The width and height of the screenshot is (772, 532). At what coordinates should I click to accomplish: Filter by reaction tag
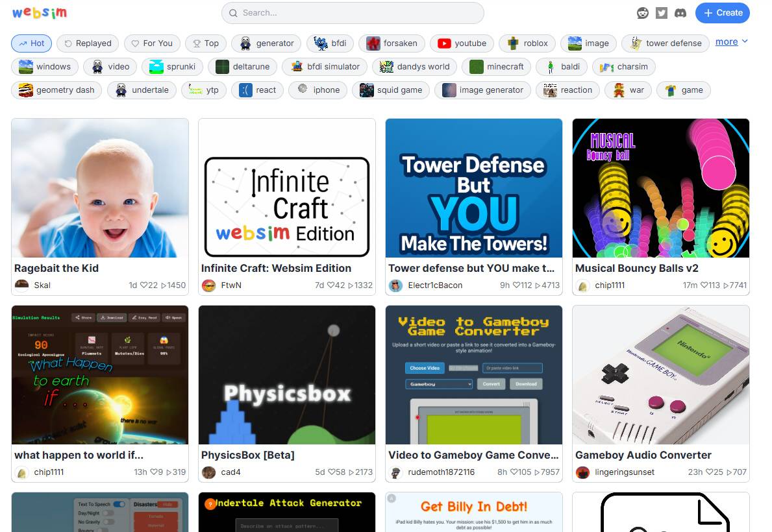[x=567, y=90]
